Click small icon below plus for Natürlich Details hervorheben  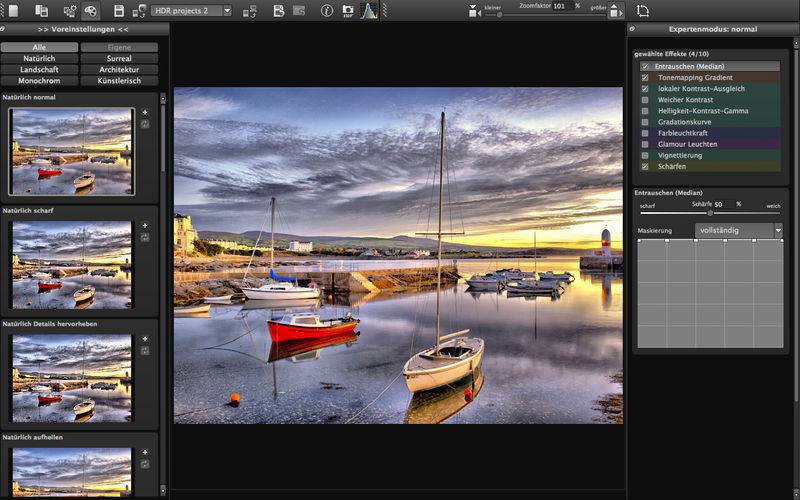(145, 351)
